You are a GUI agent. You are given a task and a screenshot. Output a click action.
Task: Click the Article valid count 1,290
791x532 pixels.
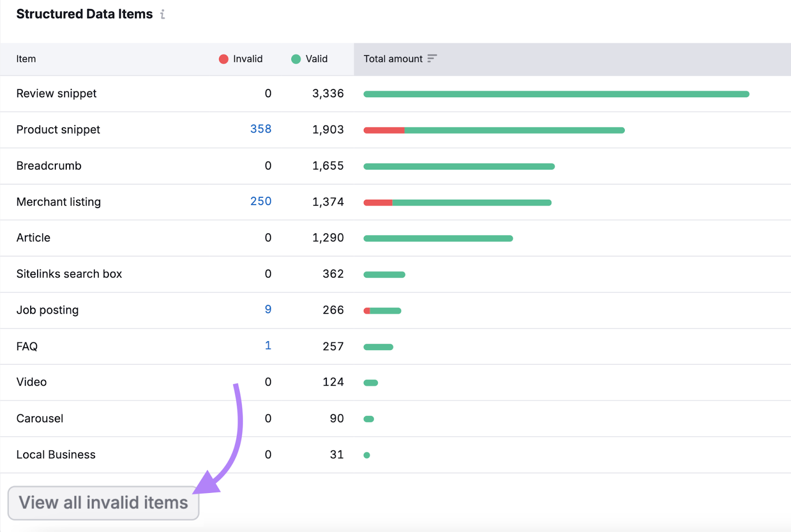pos(328,238)
